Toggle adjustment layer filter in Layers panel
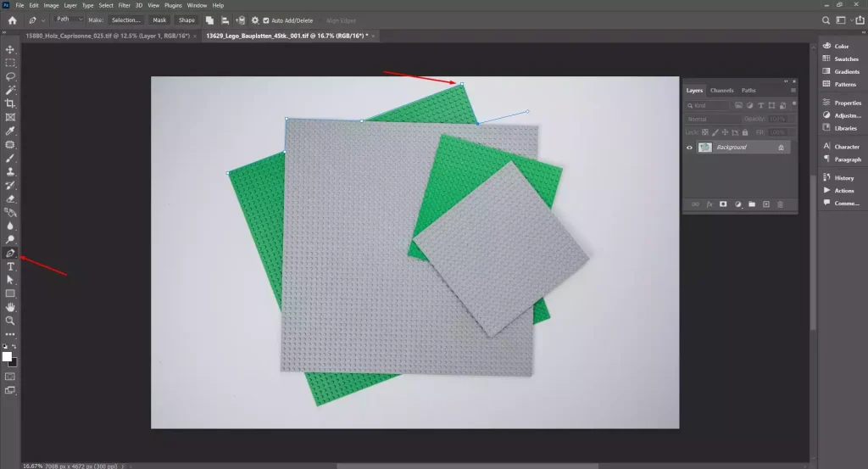This screenshot has width=868, height=469. pos(749,105)
